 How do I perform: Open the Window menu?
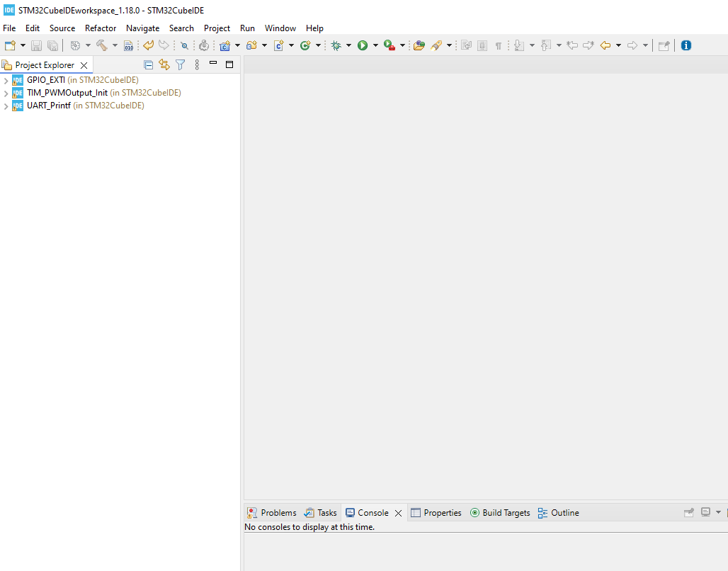pyautogui.click(x=280, y=28)
